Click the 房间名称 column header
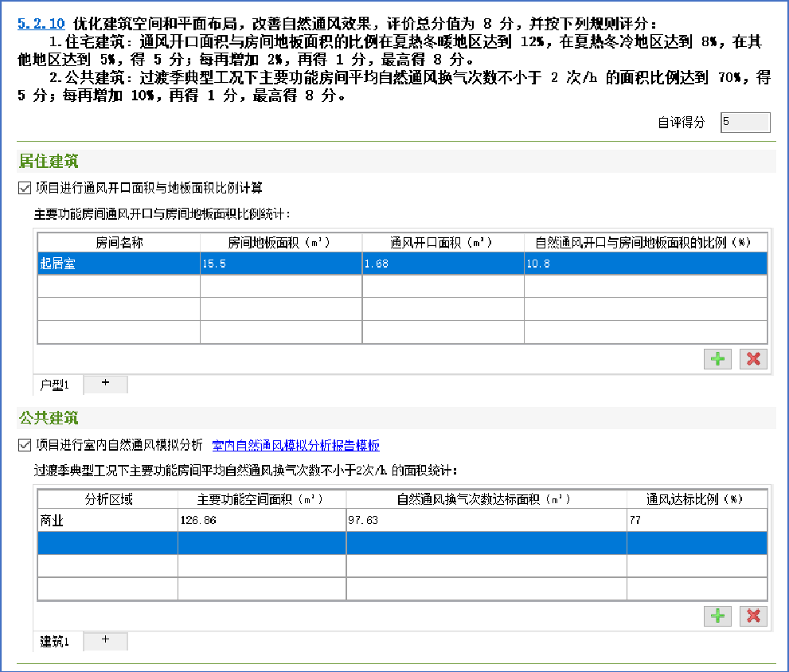Image resolution: width=789 pixels, height=672 pixels. (x=119, y=242)
